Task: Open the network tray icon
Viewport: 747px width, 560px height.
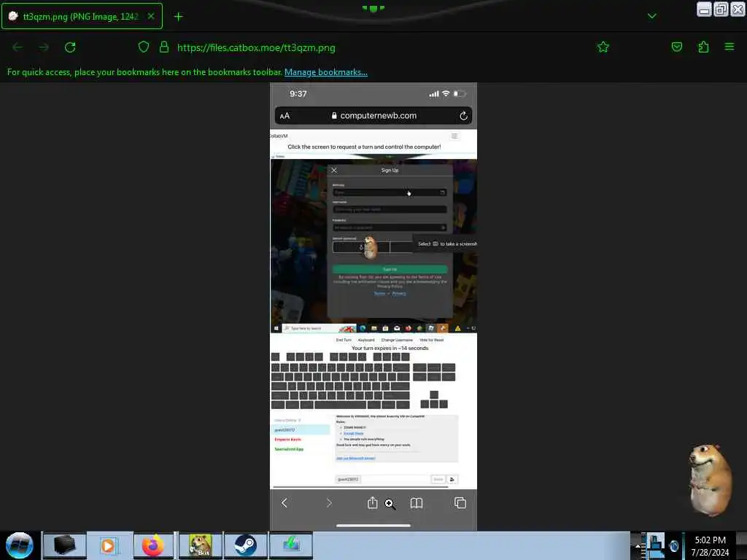Action: (656, 545)
